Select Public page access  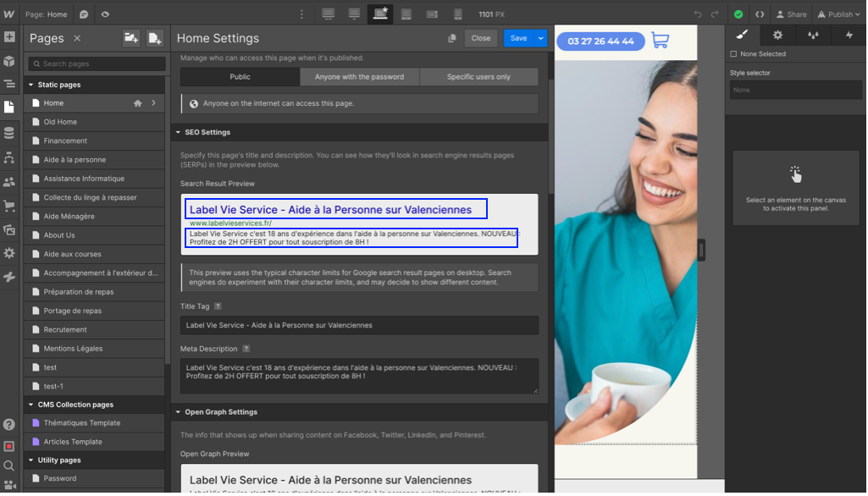pos(240,77)
